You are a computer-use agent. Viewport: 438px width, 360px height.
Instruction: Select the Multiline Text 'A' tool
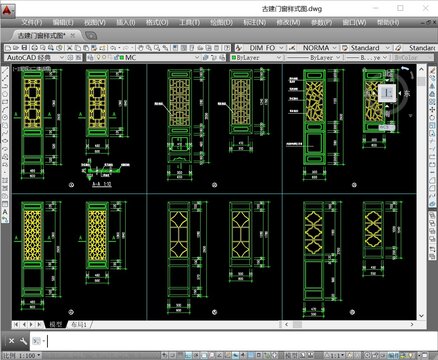5,211
